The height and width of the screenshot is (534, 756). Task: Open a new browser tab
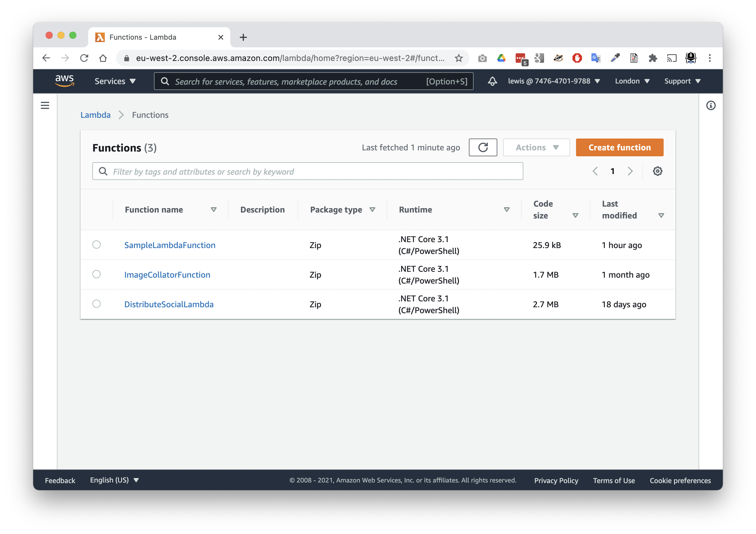[x=243, y=37]
